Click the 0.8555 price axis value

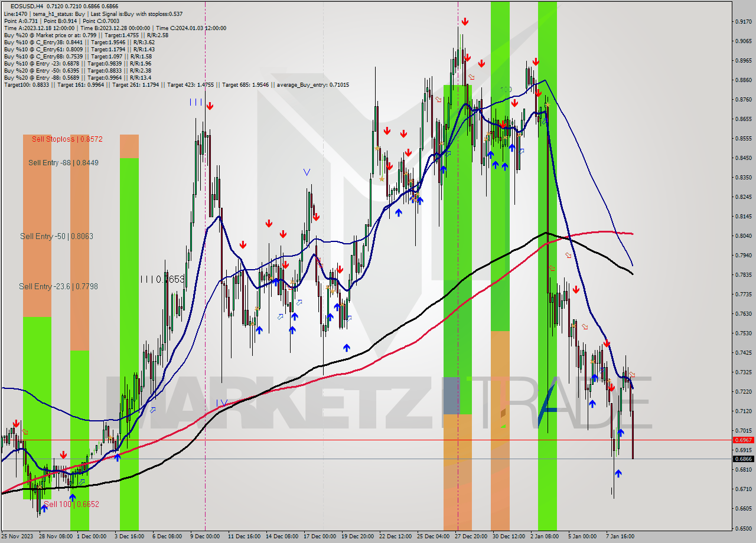[x=743, y=139]
